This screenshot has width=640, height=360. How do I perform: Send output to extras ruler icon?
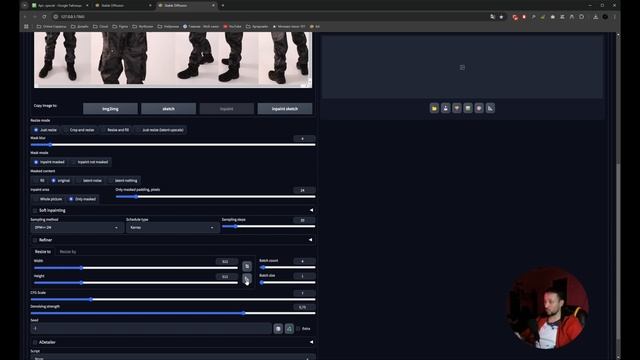coord(490,108)
